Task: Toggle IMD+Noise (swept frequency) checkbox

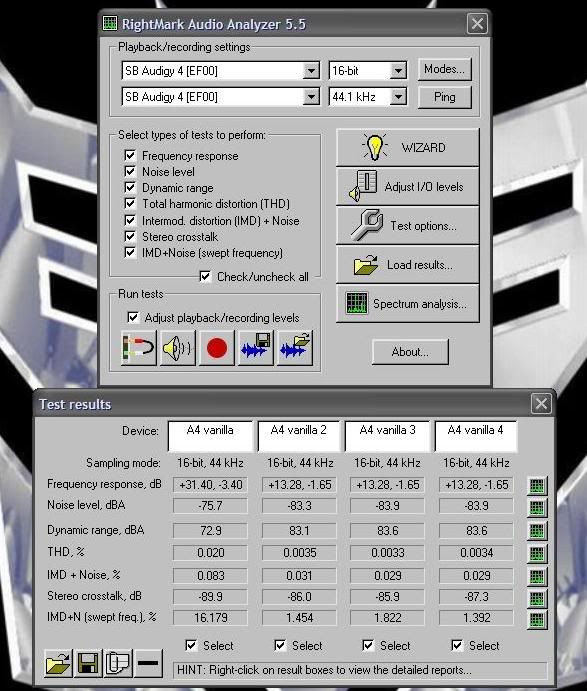Action: click(130, 253)
